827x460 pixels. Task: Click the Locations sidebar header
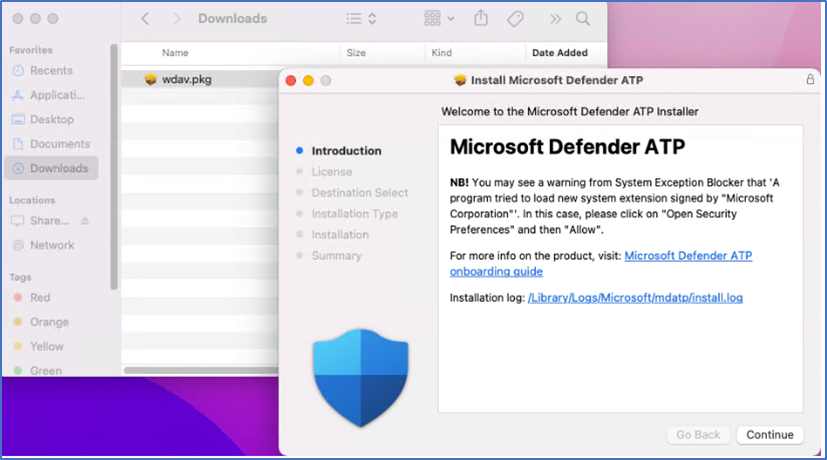(x=32, y=200)
